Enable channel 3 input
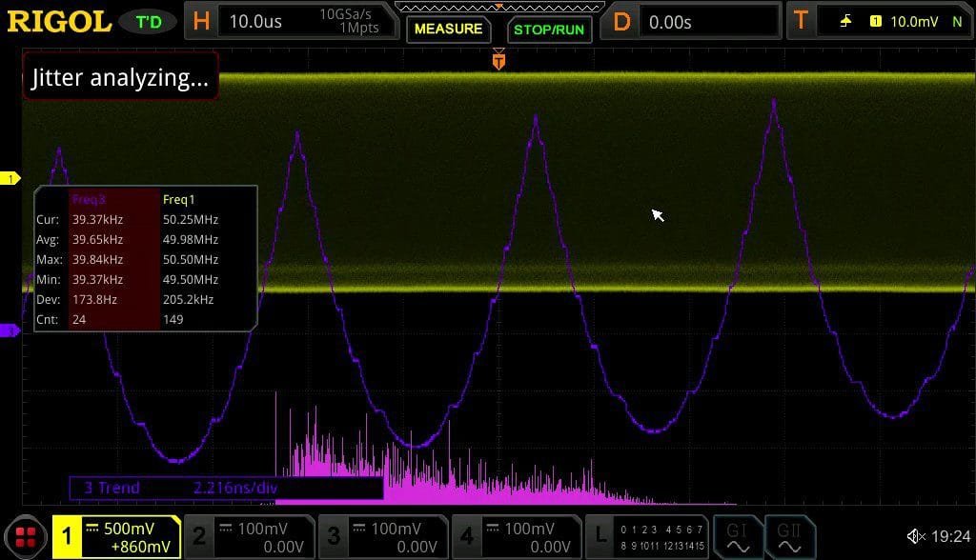 (x=383, y=536)
